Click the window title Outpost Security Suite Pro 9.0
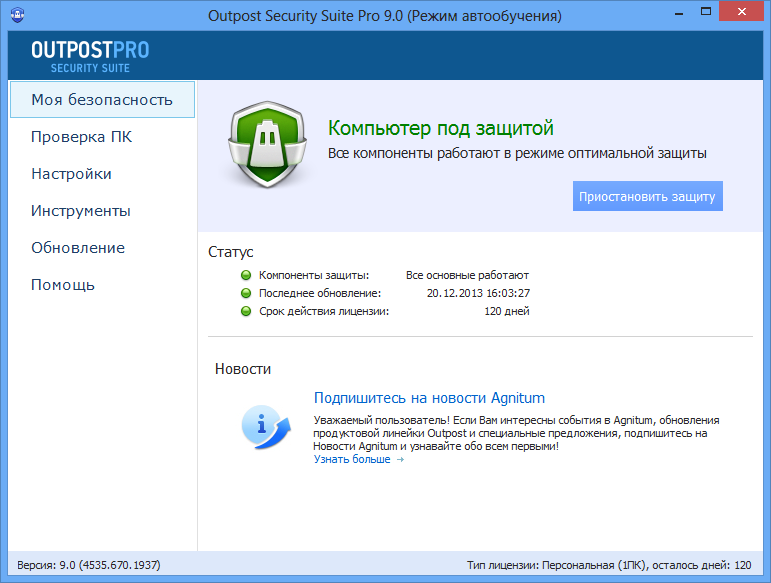Screen dimensions: 771x583 coord(385,16)
